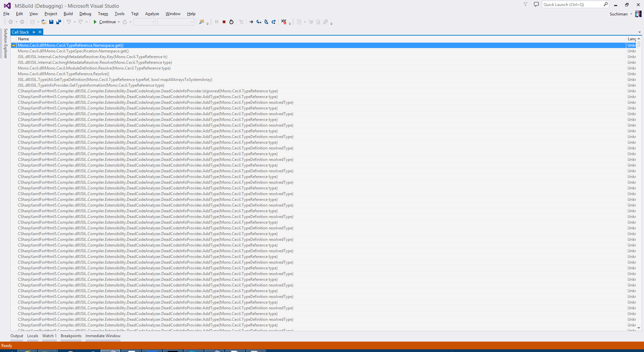Open the Team menu
Viewport: 644px width, 352px height.
coord(103,14)
